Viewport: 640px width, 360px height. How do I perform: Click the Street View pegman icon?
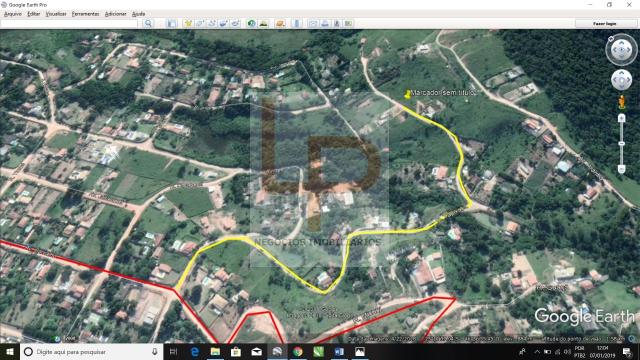tap(621, 102)
